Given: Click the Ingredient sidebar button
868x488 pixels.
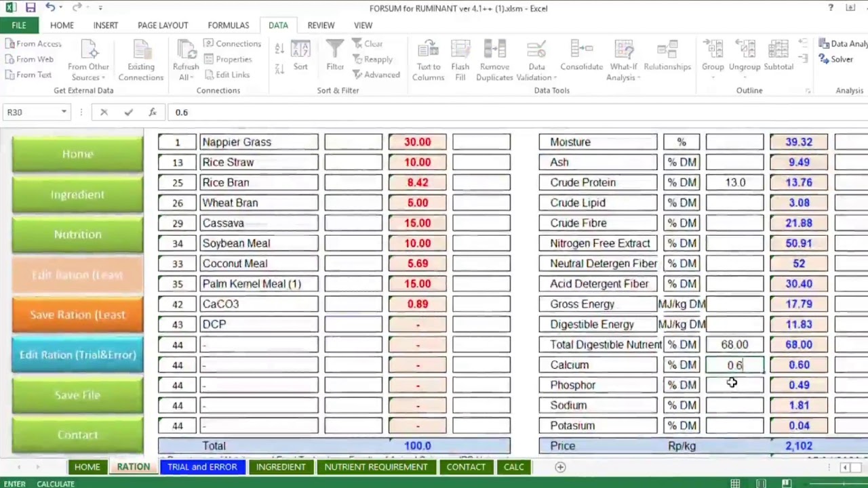Looking at the screenshot, I should click(x=77, y=195).
